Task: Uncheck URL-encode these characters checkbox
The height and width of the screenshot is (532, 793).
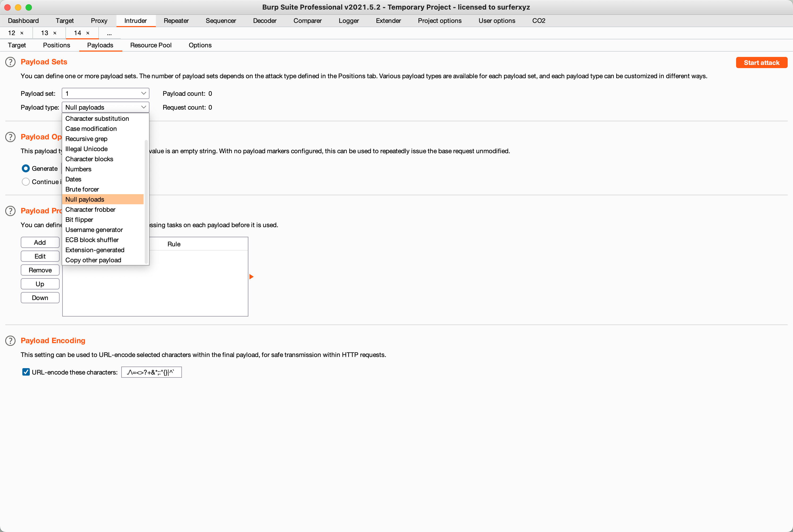Action: (26, 372)
